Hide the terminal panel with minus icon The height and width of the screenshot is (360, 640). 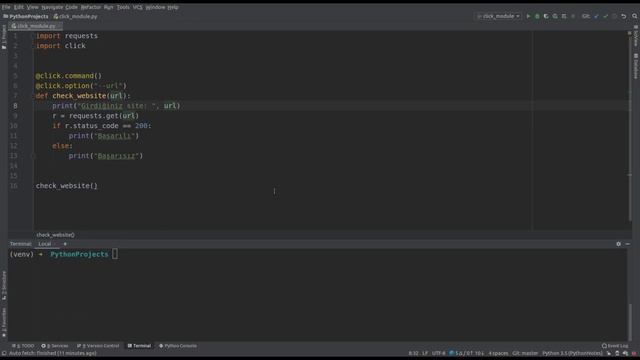click(628, 244)
